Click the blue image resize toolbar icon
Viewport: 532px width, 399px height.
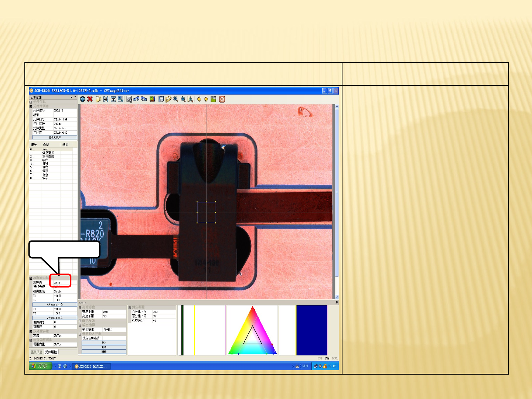[x=120, y=99]
